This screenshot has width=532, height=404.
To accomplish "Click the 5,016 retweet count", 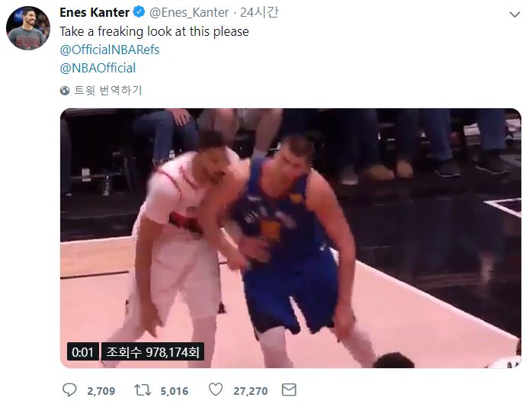I will pos(175,391).
